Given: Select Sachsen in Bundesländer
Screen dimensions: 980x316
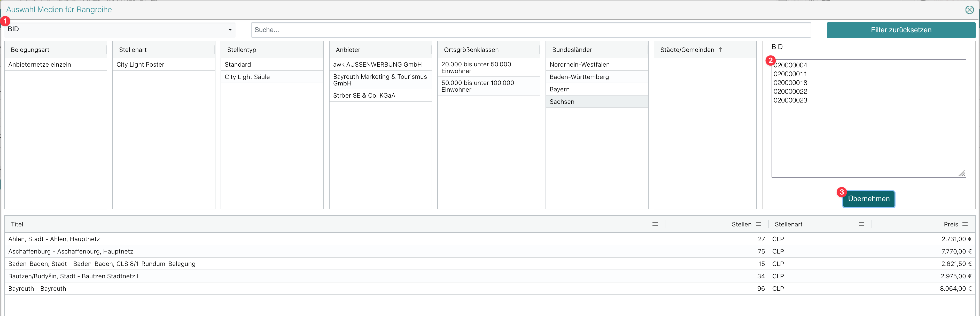Looking at the screenshot, I should [597, 101].
